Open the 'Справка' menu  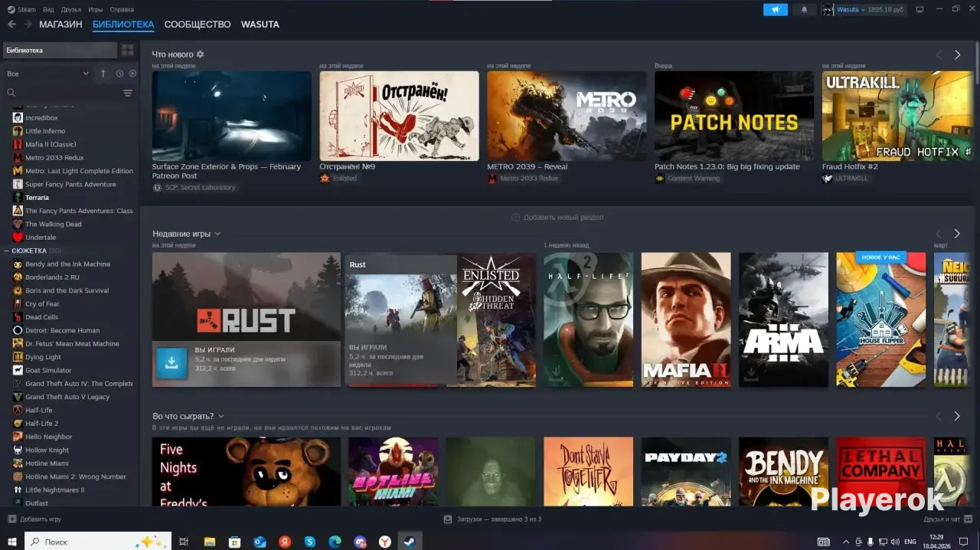coord(122,9)
